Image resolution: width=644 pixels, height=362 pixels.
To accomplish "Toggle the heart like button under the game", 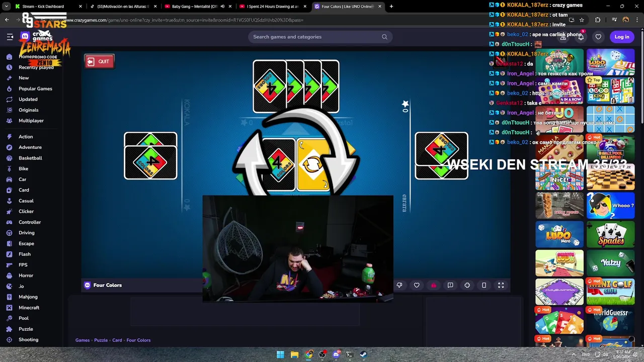I will (417, 285).
